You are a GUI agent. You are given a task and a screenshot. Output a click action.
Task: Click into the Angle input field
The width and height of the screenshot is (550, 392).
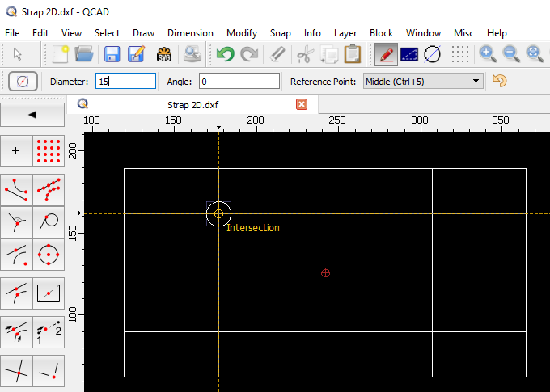(x=239, y=81)
